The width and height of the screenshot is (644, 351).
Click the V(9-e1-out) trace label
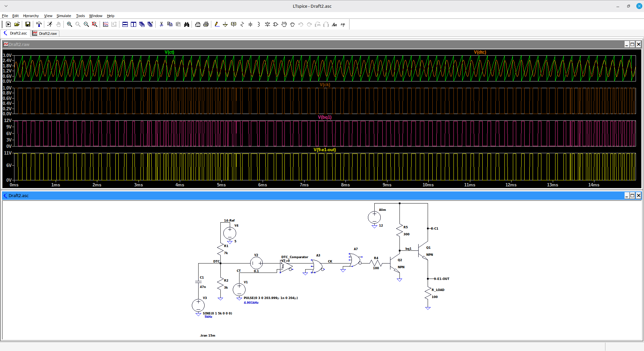pos(325,150)
